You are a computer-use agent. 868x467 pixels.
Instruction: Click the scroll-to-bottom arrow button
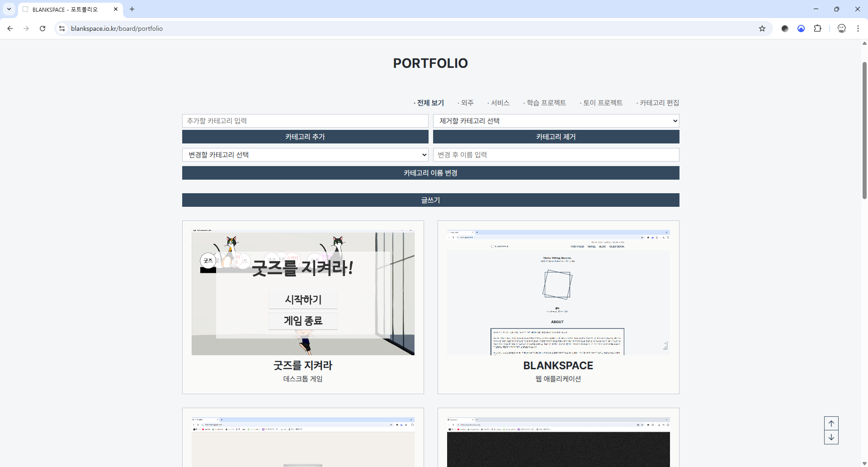tap(831, 437)
